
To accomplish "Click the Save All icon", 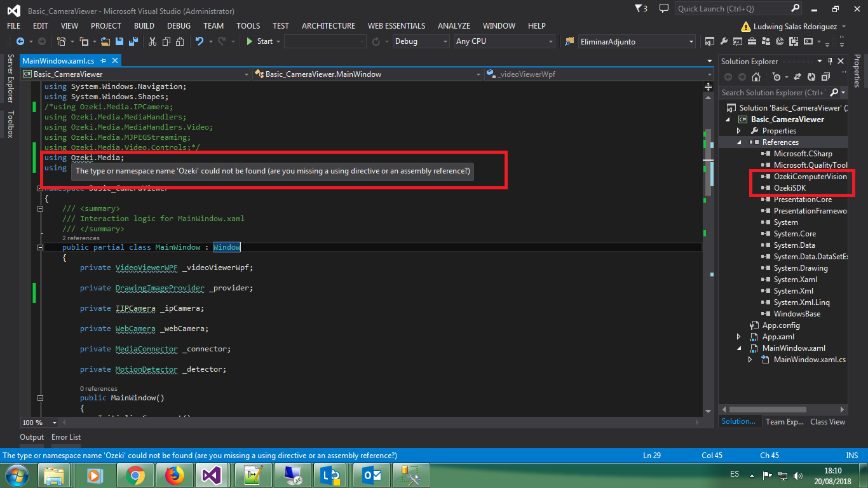I will (x=133, y=41).
